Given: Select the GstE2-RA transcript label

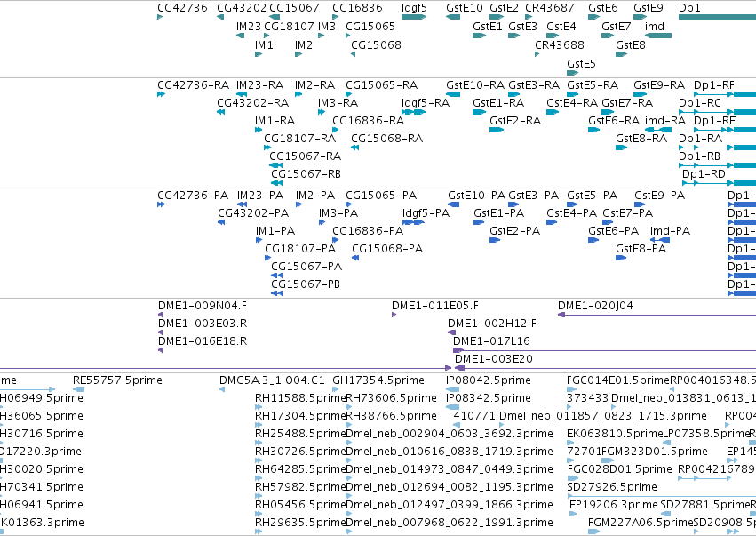Looking at the screenshot, I should coord(515,120).
